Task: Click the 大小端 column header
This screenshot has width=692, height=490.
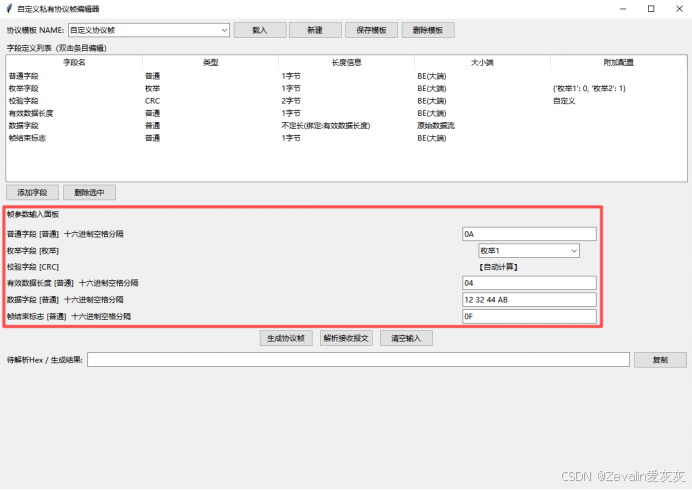Action: coord(482,63)
